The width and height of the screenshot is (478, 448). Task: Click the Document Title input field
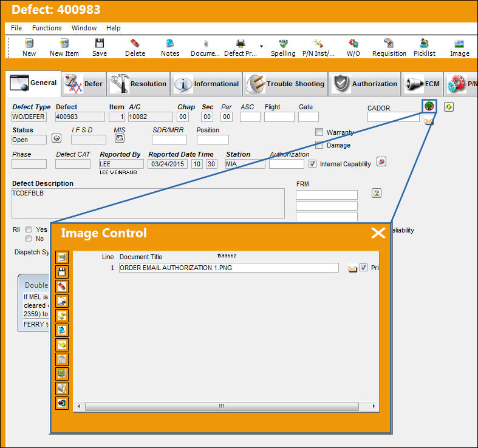click(228, 268)
